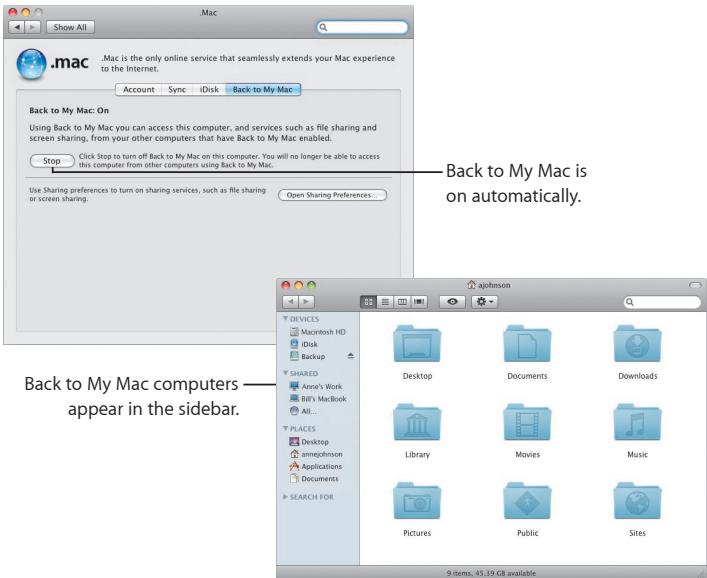Click the Finder status bar text
707x578 pixels.
(491, 573)
